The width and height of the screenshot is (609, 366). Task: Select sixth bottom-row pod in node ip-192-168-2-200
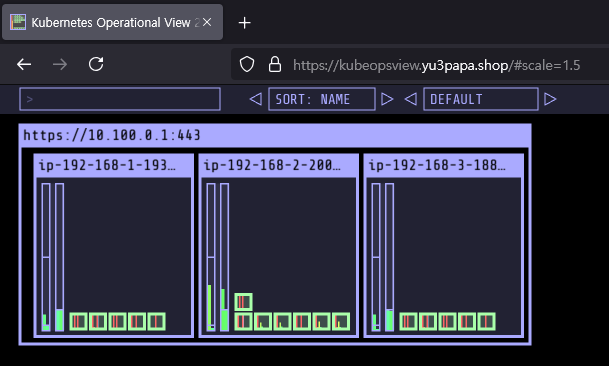pos(341,322)
